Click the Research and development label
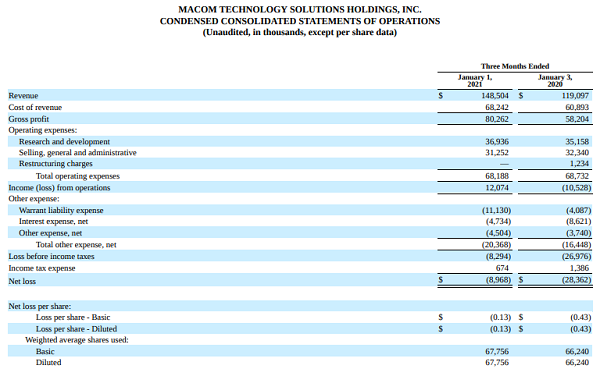This screenshot has width=600, height=369. tap(64, 142)
